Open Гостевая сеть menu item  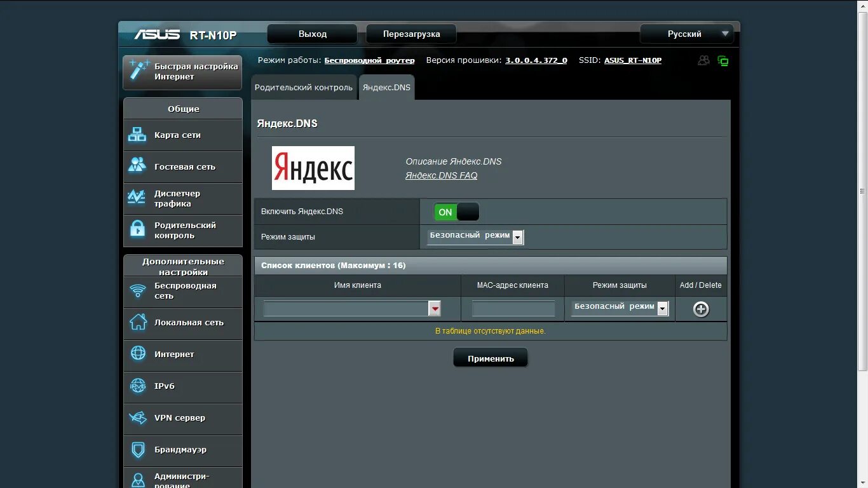tap(183, 167)
